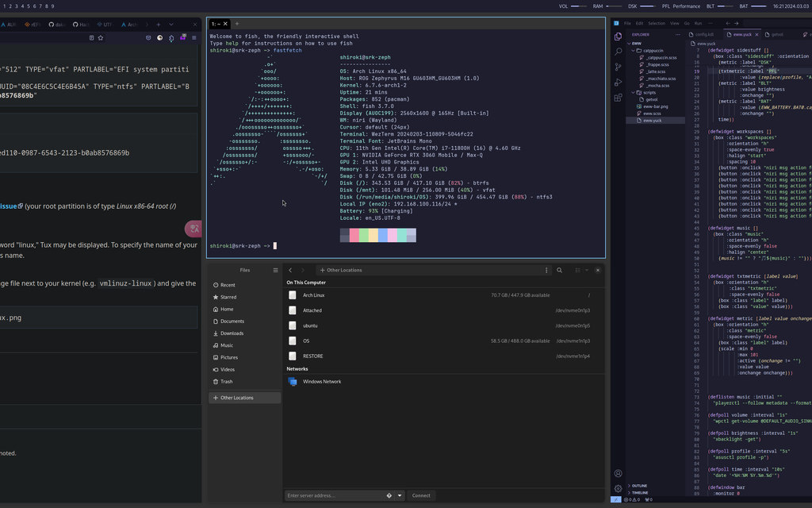This screenshot has height=508, width=812.
Task: Open the Run menu in VS Code
Action: [697, 24]
